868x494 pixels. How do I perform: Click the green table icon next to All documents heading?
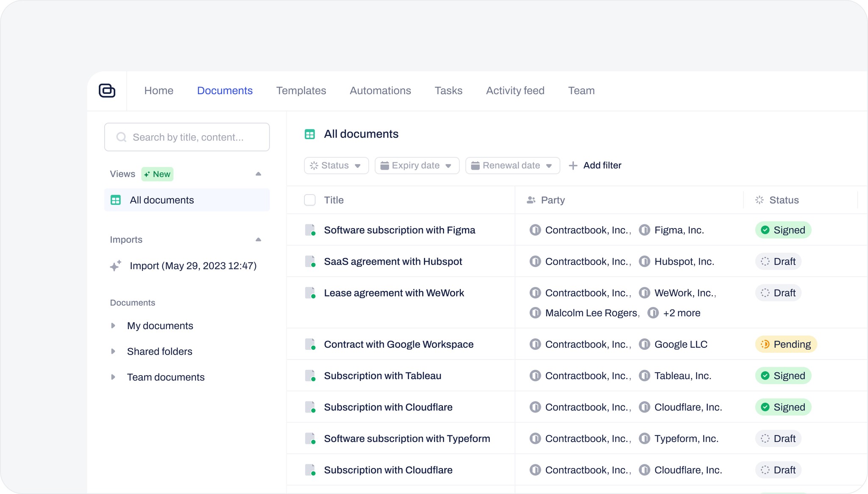[310, 134]
